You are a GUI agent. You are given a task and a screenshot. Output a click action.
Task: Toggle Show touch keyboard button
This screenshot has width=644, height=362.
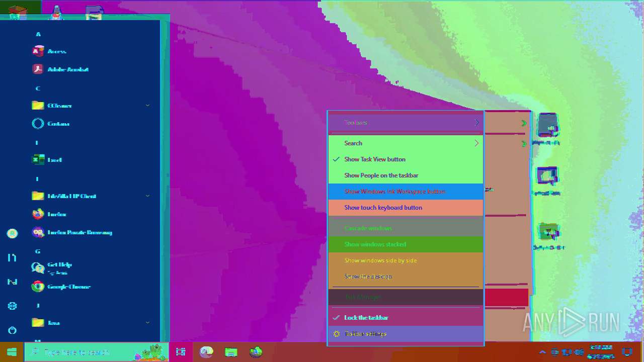coord(406,208)
